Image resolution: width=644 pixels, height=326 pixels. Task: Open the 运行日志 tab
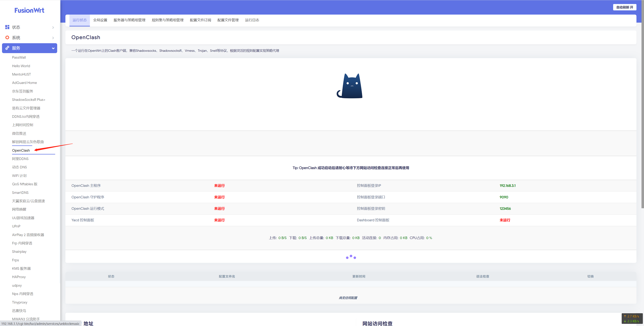(x=252, y=20)
